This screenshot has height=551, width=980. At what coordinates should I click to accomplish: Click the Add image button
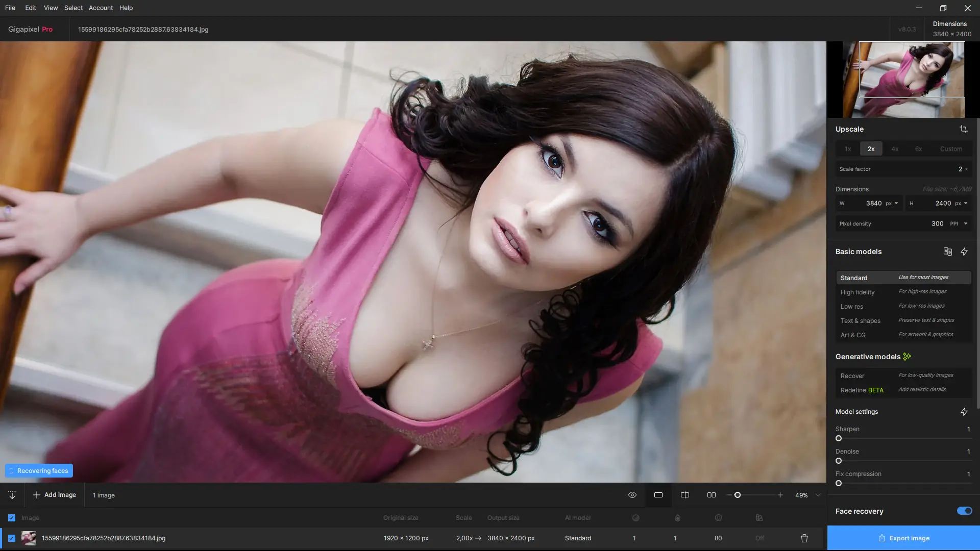[55, 495]
